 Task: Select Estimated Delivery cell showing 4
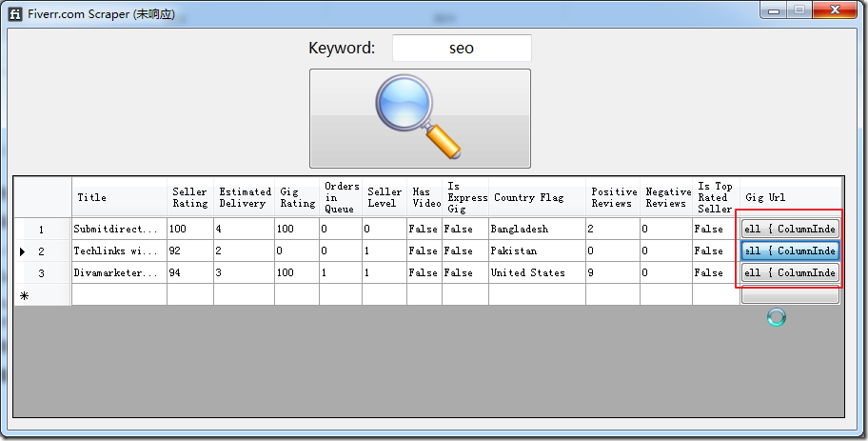pyautogui.click(x=244, y=229)
